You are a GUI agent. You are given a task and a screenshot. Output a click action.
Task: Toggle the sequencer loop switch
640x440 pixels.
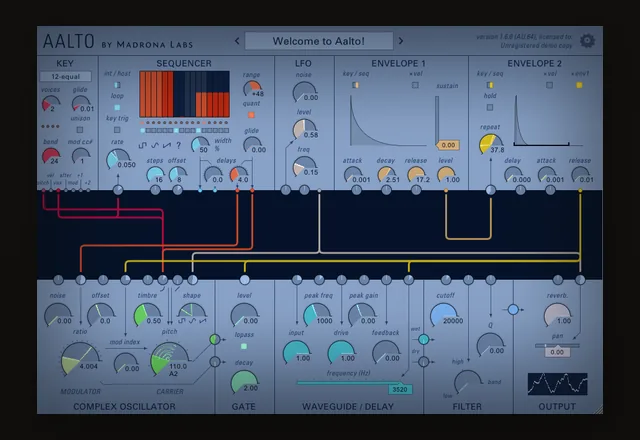pos(117,107)
